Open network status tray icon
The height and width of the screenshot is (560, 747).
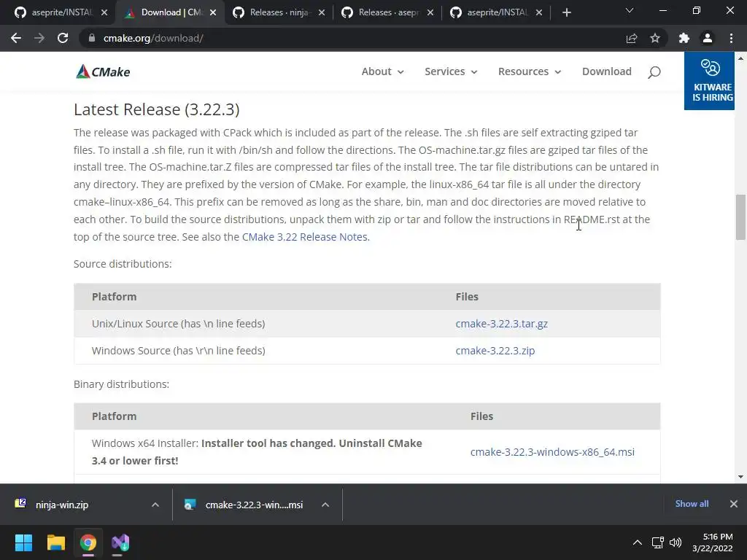click(658, 542)
